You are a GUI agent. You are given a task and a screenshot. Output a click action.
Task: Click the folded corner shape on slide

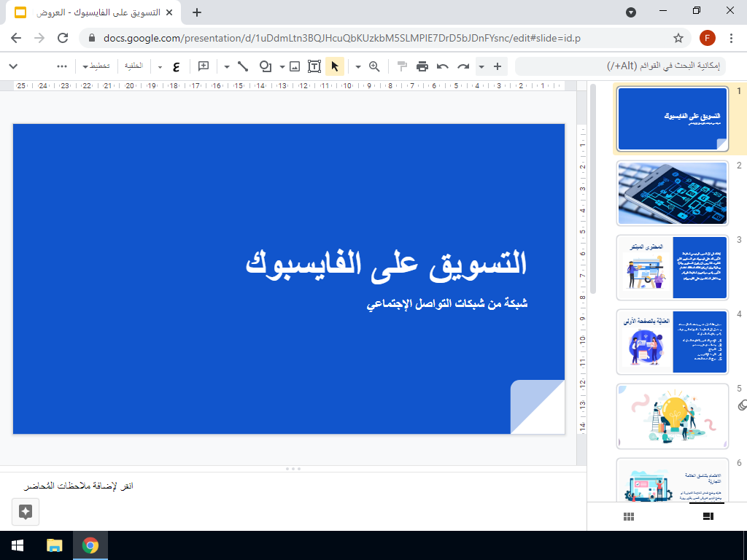[538, 407]
